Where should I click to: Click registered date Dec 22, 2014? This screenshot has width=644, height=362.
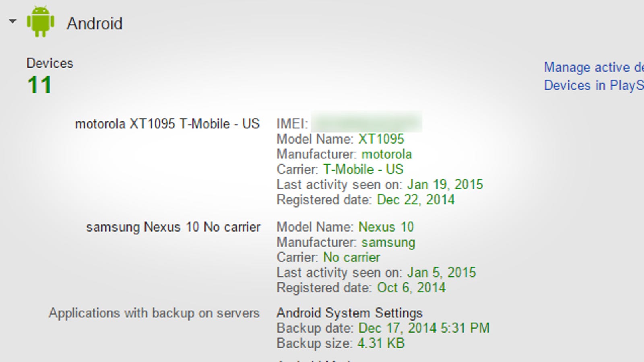point(416,200)
